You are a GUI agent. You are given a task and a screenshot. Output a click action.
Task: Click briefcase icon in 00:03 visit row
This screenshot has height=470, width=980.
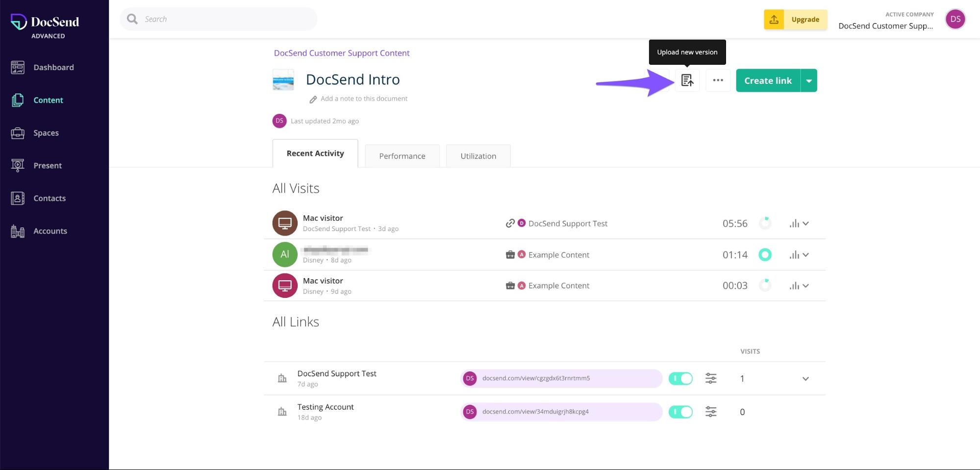coord(510,286)
